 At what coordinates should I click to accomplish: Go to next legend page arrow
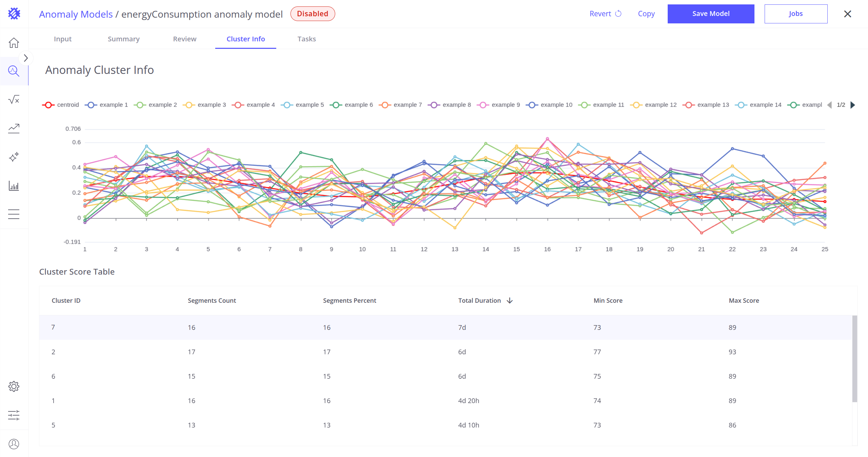tap(853, 105)
